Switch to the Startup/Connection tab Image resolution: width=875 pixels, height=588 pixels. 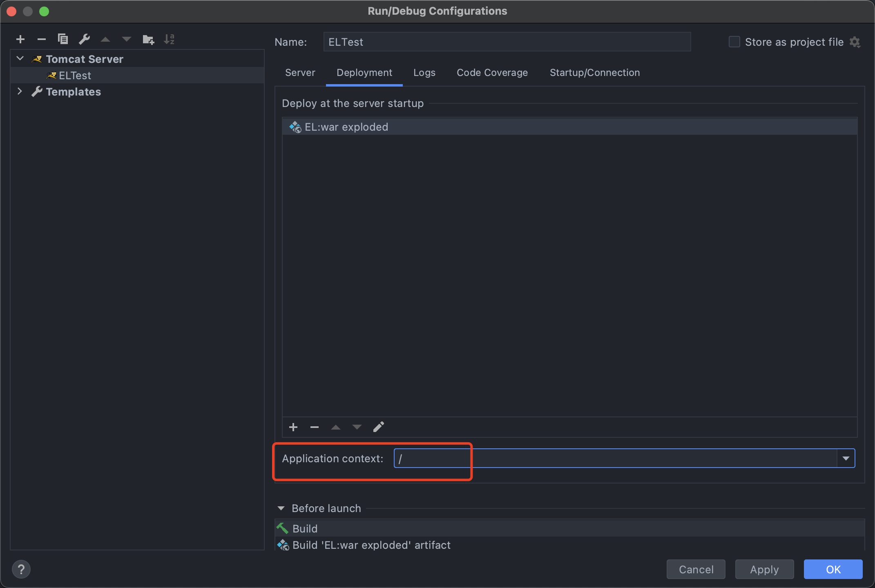[x=594, y=73]
